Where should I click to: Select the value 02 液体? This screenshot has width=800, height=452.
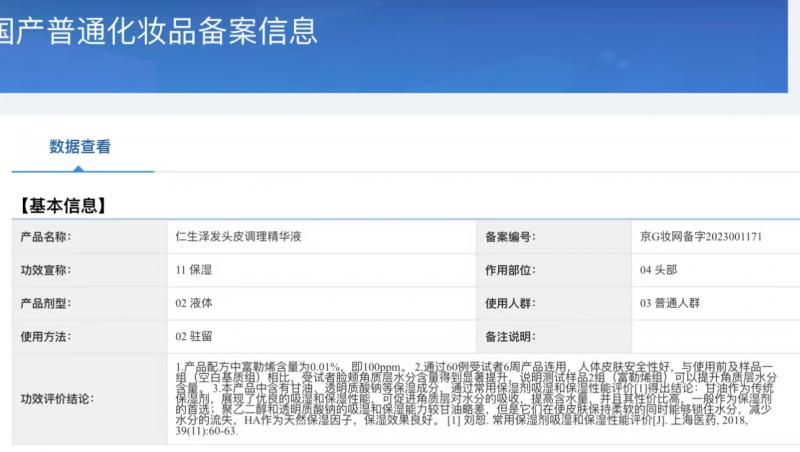(193, 303)
